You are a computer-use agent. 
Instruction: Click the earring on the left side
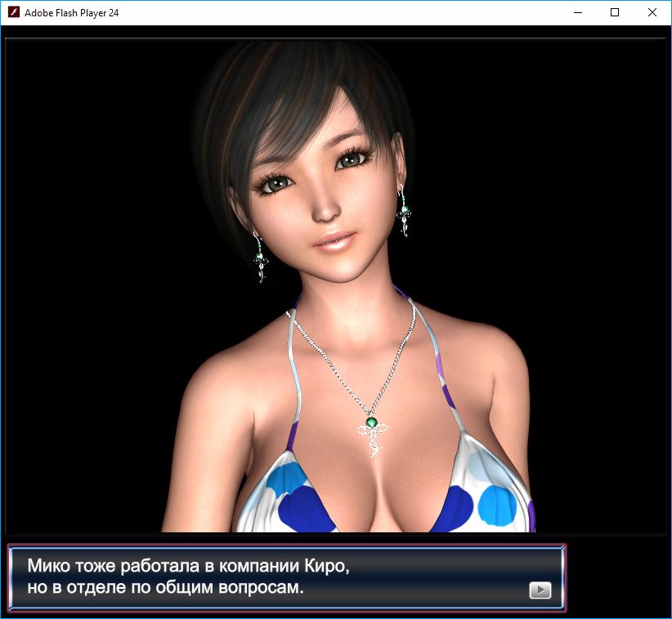click(x=261, y=258)
